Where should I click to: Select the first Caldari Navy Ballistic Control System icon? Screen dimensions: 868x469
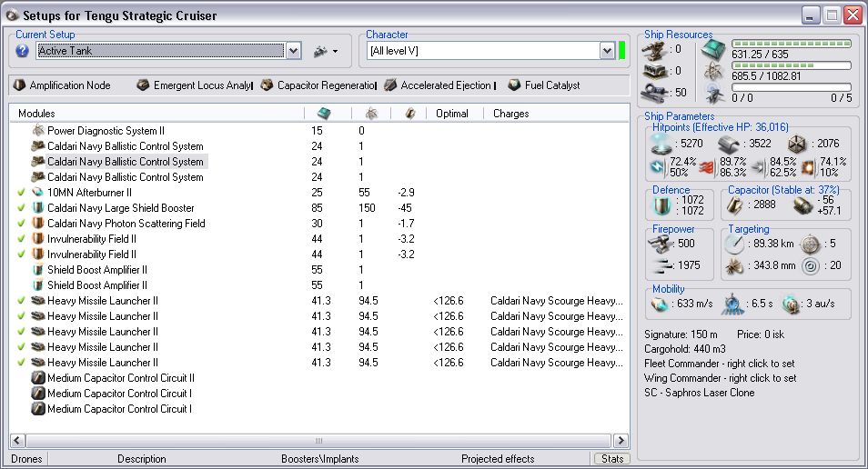pos(38,146)
